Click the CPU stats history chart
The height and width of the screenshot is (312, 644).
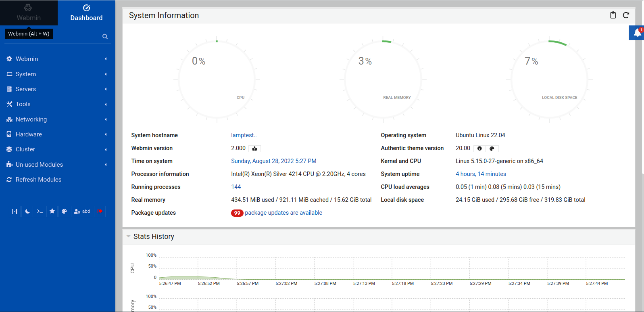(x=392, y=268)
